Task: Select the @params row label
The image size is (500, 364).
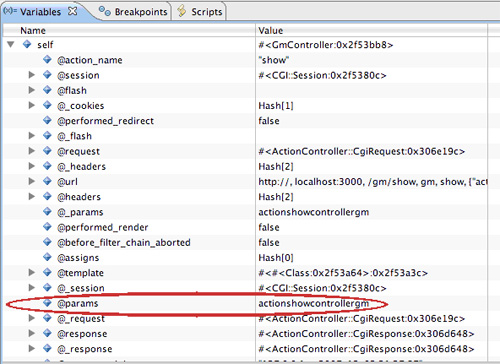Action: point(78,304)
